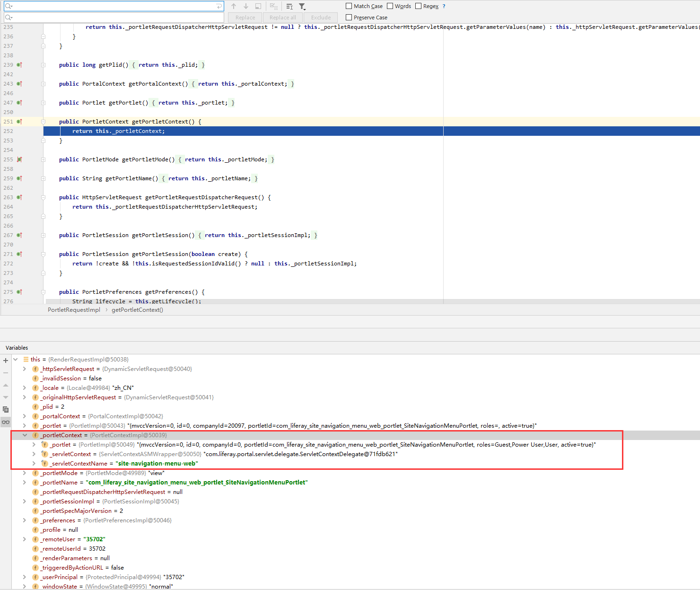Select the _plid = 2 variable row

point(356,407)
